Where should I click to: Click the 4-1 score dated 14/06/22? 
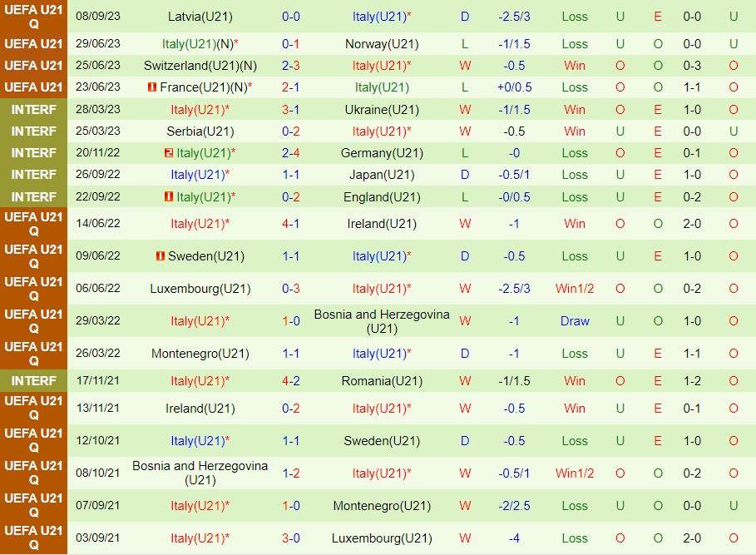pyautogui.click(x=291, y=224)
